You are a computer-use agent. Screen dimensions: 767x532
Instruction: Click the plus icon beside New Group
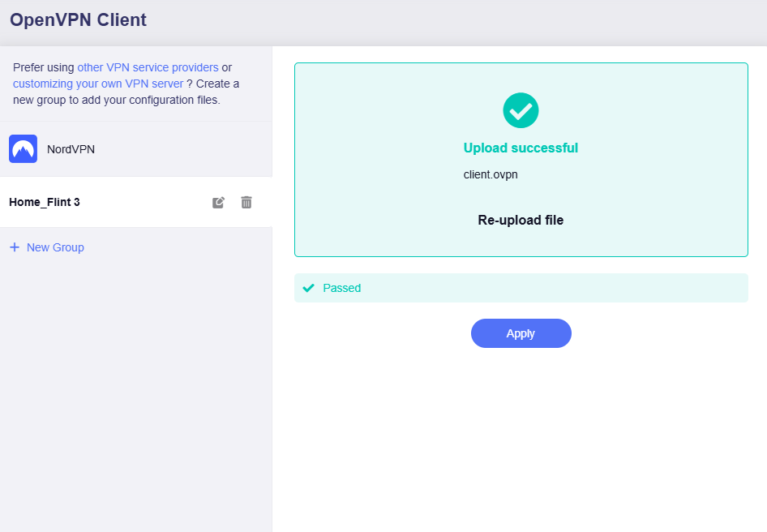(15, 247)
